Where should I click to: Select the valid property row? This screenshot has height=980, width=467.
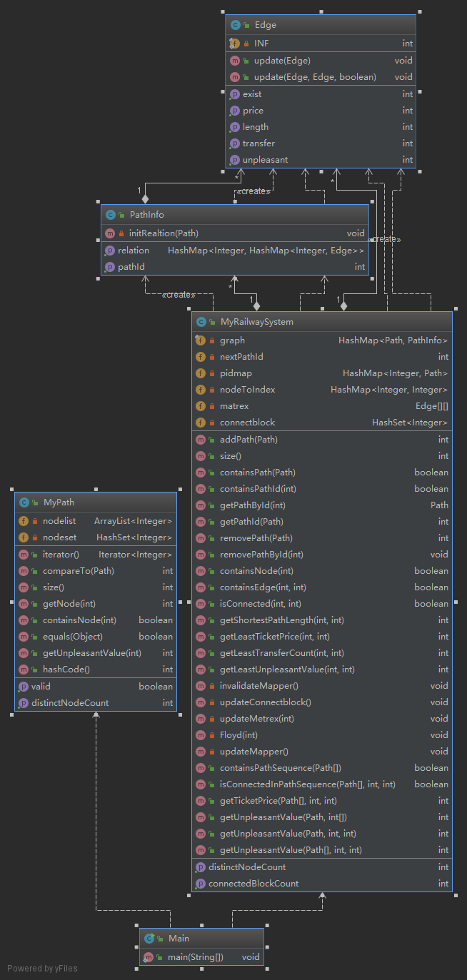(96, 687)
